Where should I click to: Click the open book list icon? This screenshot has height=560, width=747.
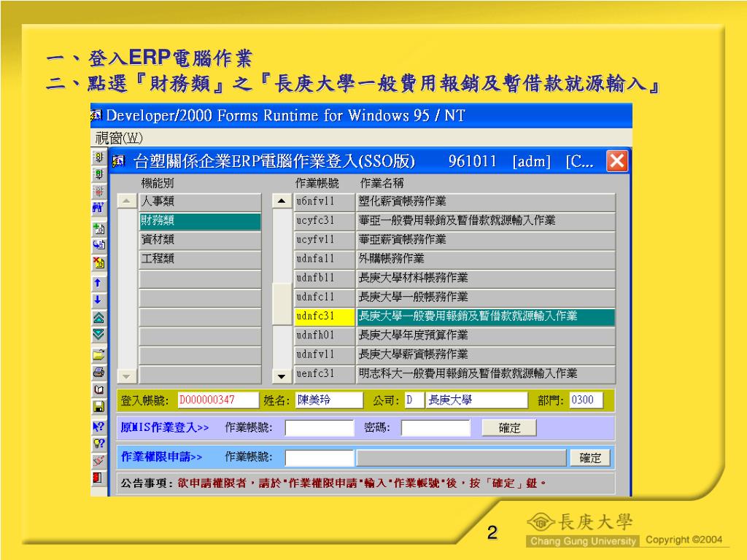98,389
